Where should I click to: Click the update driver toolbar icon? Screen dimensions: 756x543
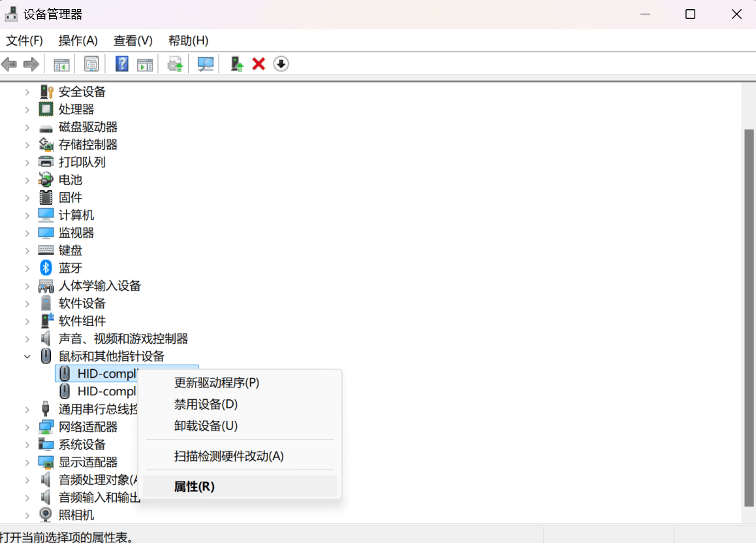point(237,64)
